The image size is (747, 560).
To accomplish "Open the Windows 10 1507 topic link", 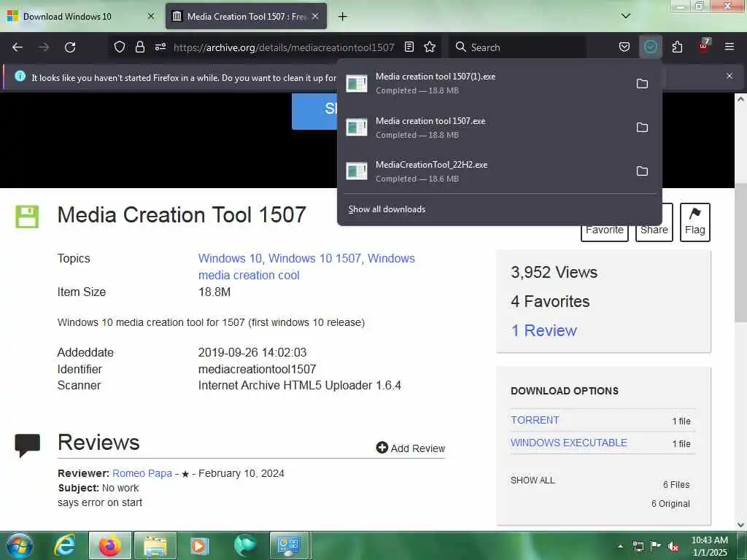I will point(314,258).
